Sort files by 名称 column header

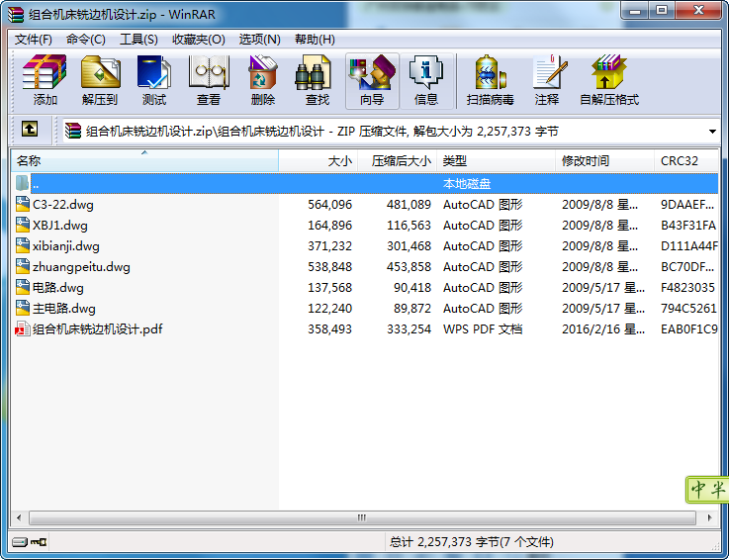[143, 160]
